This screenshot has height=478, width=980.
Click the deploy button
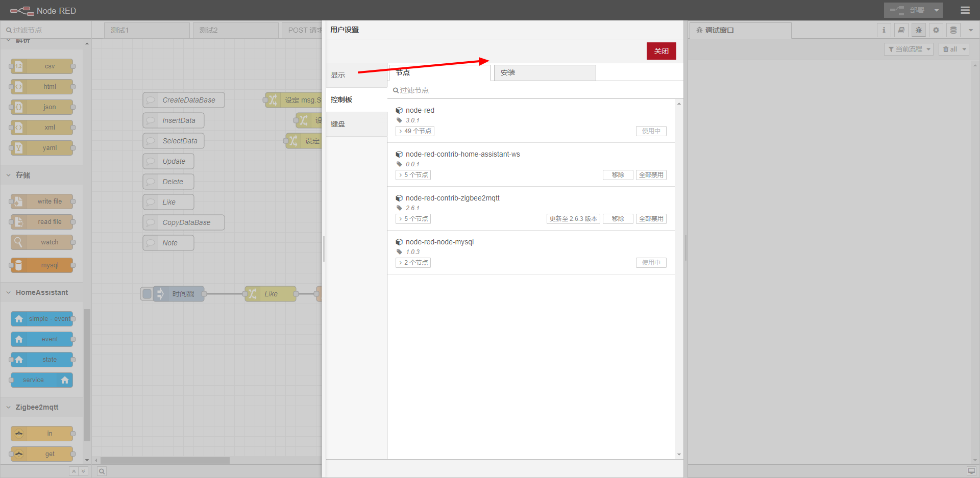coord(907,10)
